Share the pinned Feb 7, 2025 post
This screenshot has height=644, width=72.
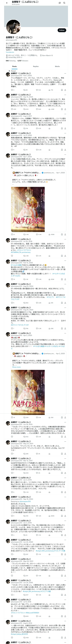[x=65, y=90]
